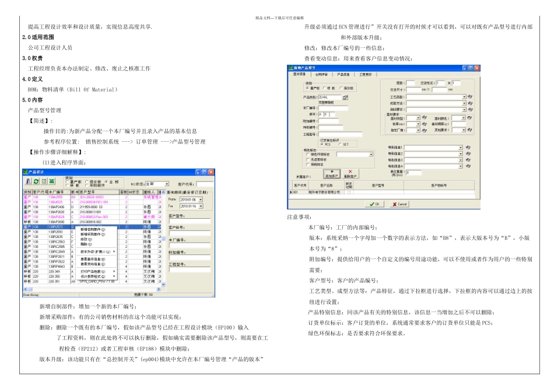
Task: Click the 客户型号 search input field
Action: 190,221
